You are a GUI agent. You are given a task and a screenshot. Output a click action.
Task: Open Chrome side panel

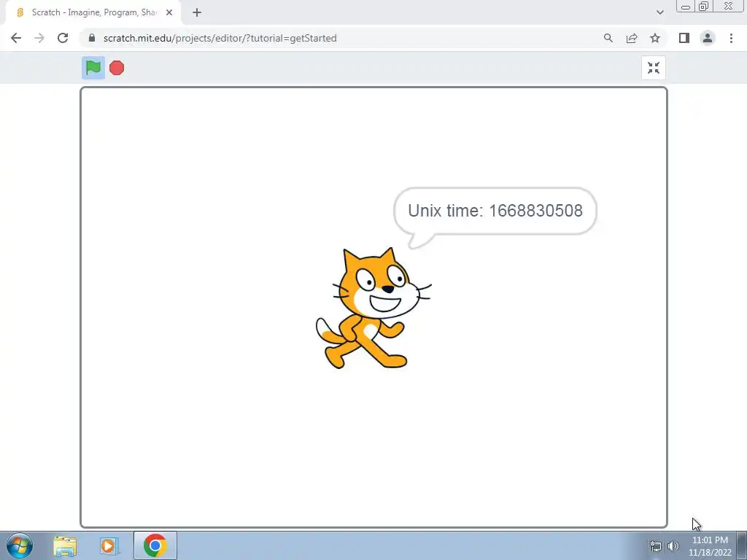684,38
